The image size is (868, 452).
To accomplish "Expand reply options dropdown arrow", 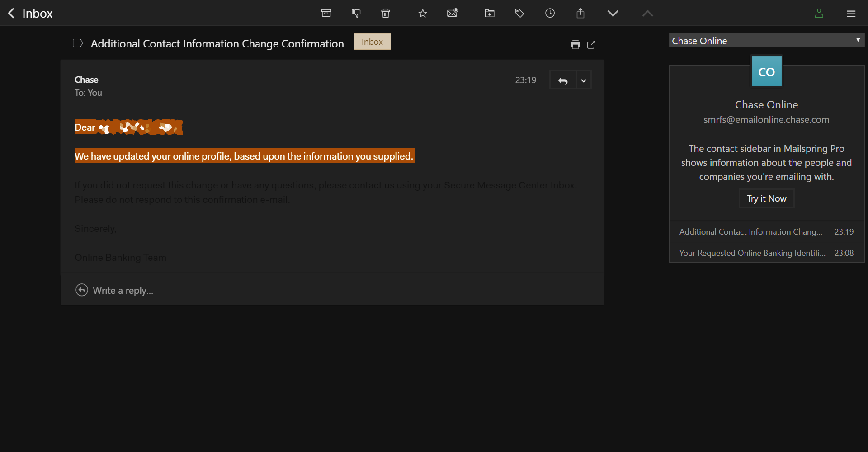I will point(584,80).
